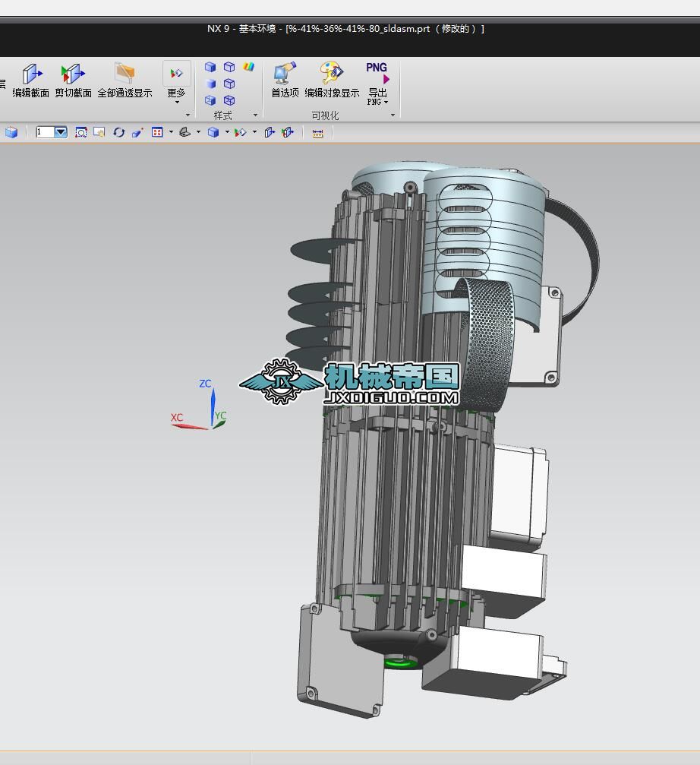Image resolution: width=700 pixels, height=765 pixels.
Task: Click the Style (样式) group label
Action: pos(222,115)
